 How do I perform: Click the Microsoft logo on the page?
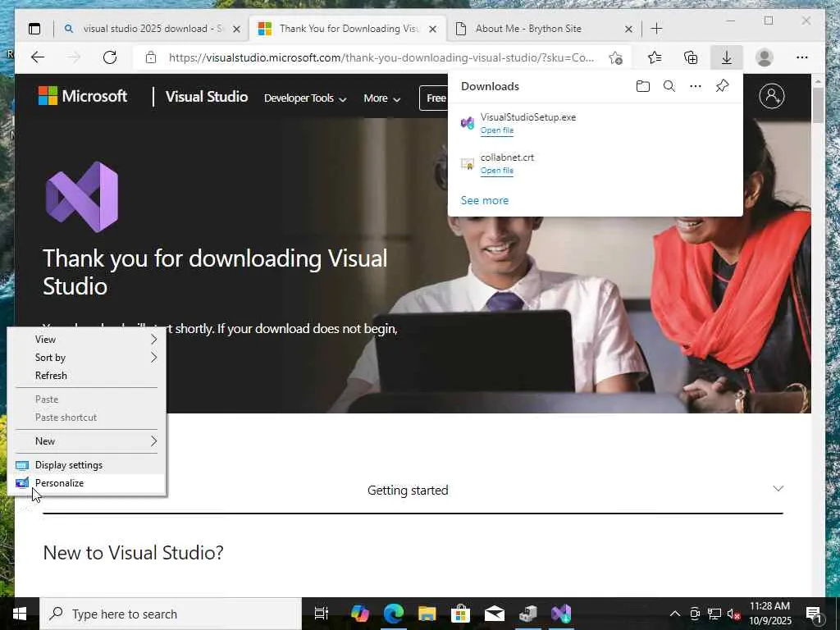tap(83, 97)
